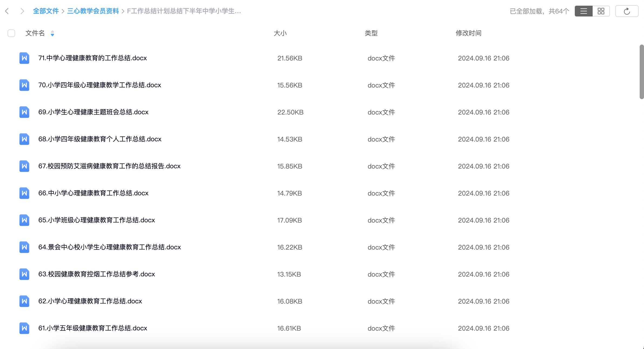
Task: Click Word icon of file 70
Action: (x=24, y=85)
